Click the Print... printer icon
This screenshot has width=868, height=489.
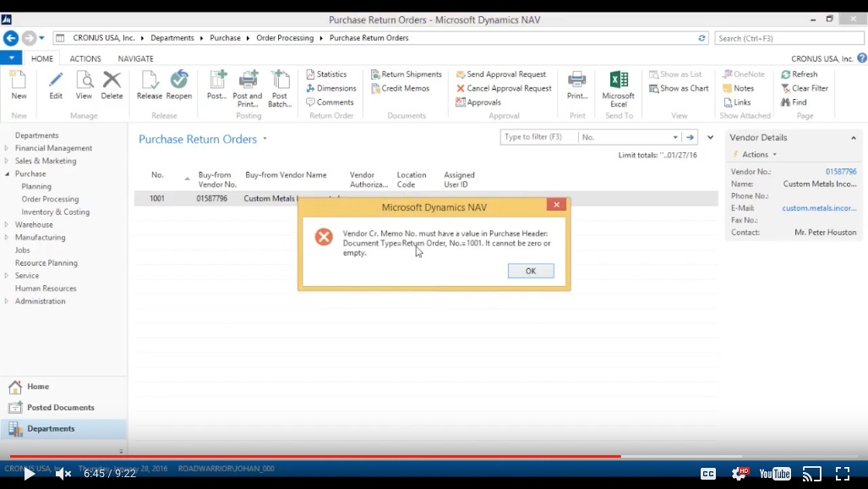[x=576, y=80]
